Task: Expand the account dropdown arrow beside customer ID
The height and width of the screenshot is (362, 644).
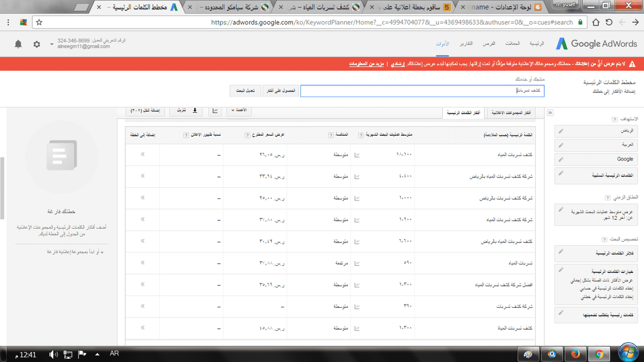Action: (52, 44)
